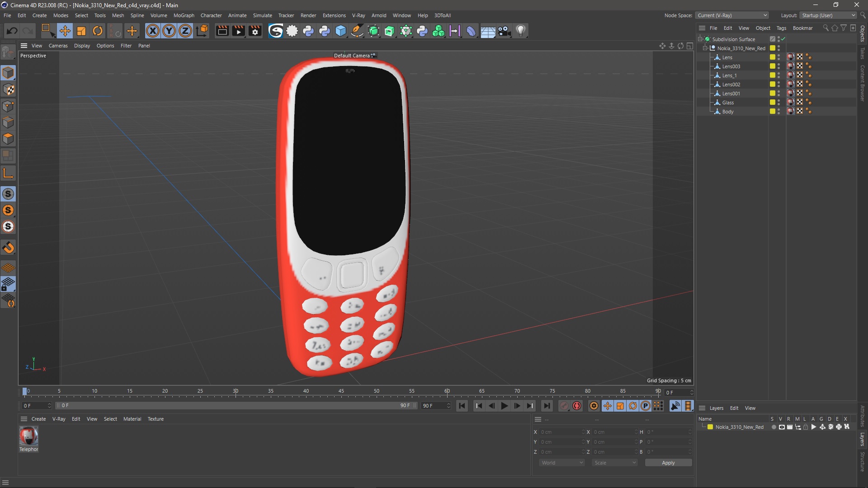Open Edit Render Settings
Image resolution: width=868 pixels, height=488 pixels.
coord(255,31)
